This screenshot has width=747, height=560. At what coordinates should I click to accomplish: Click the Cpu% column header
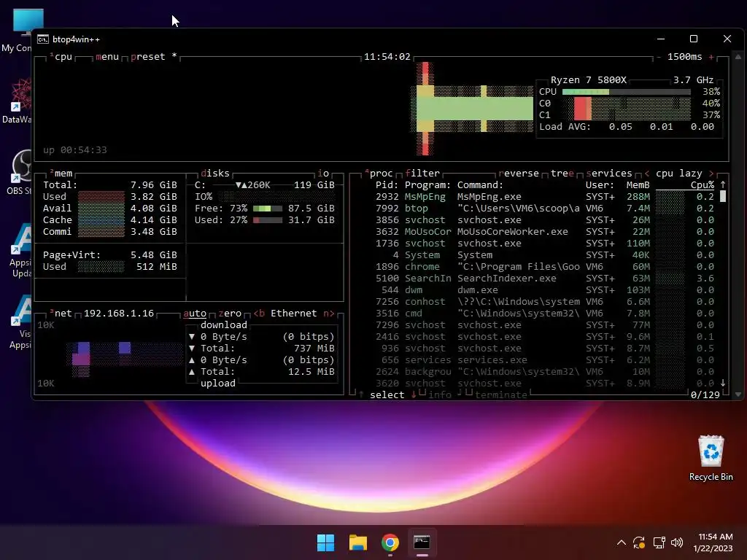pos(703,185)
